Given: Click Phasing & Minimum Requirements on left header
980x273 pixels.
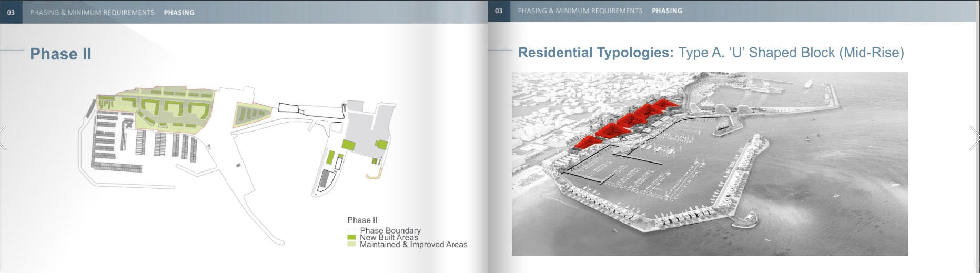Looking at the screenshot, I should coord(92,12).
